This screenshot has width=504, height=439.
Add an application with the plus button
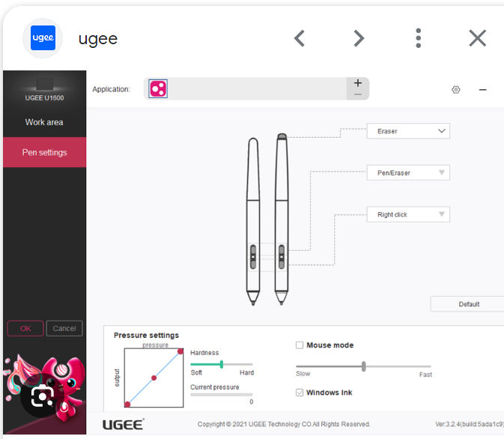(x=358, y=83)
